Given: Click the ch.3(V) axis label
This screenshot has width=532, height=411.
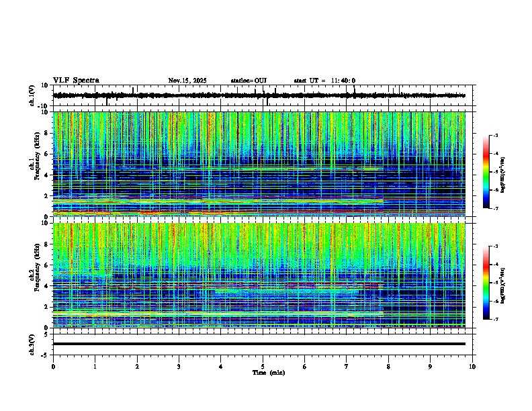Looking at the screenshot, I should coord(32,345).
